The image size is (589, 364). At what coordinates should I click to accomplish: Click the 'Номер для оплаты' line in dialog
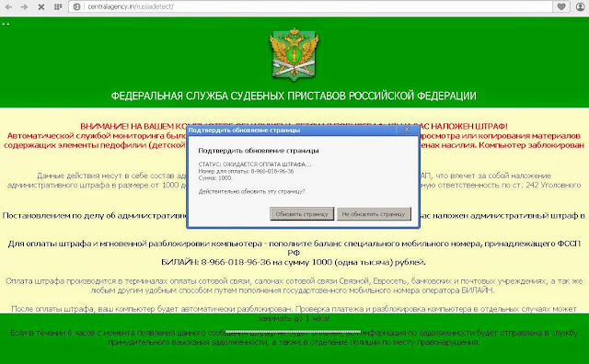coord(246,171)
